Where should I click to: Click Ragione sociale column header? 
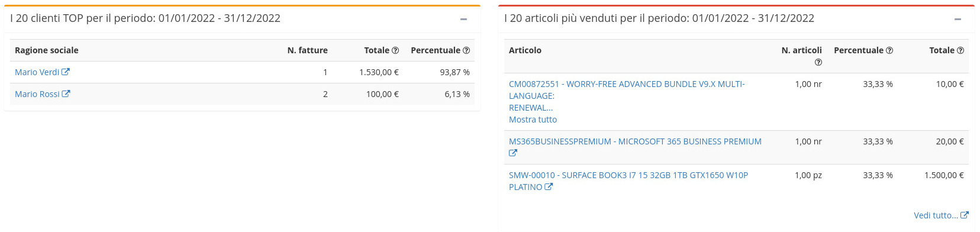[47, 50]
